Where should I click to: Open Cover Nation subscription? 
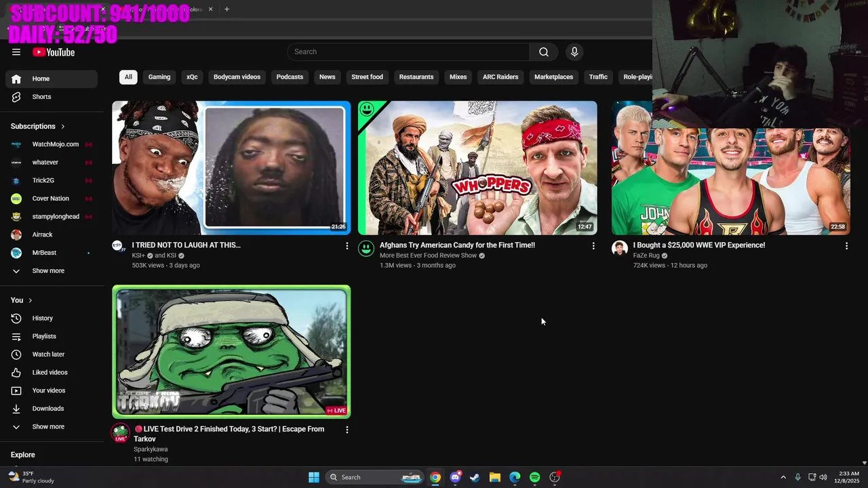click(x=52, y=199)
